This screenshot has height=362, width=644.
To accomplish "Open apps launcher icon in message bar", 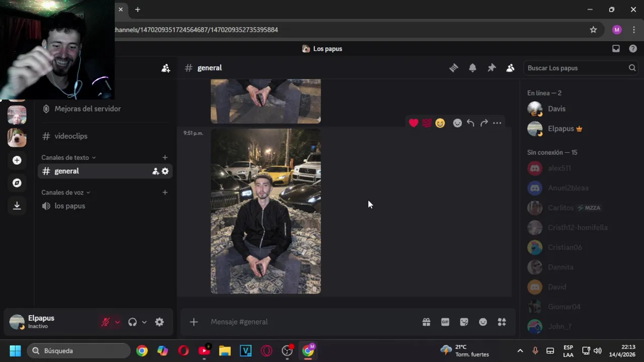I will [x=502, y=322].
